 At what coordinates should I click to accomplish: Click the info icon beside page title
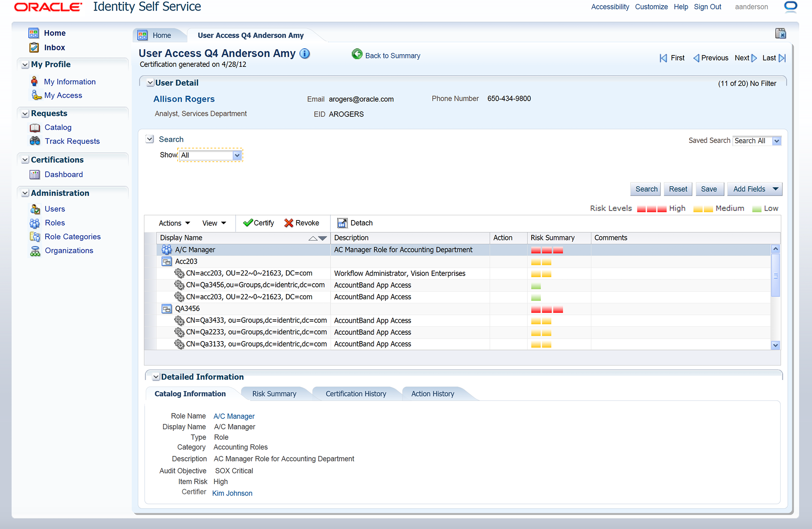pos(304,54)
